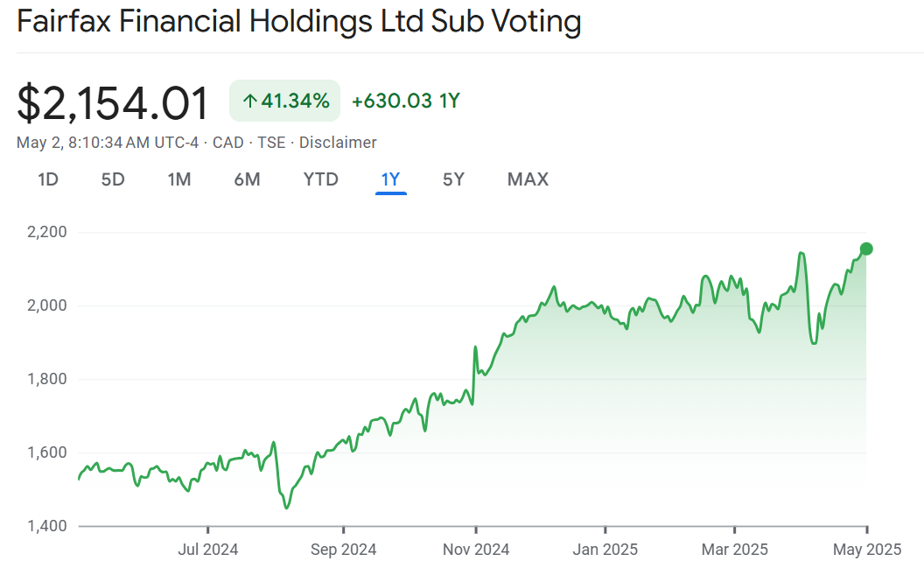
Task: Open the 6M range tab
Action: [x=247, y=179]
